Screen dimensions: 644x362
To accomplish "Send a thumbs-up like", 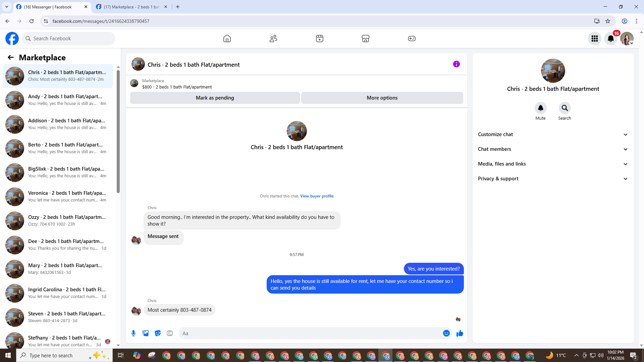I will pos(460,333).
